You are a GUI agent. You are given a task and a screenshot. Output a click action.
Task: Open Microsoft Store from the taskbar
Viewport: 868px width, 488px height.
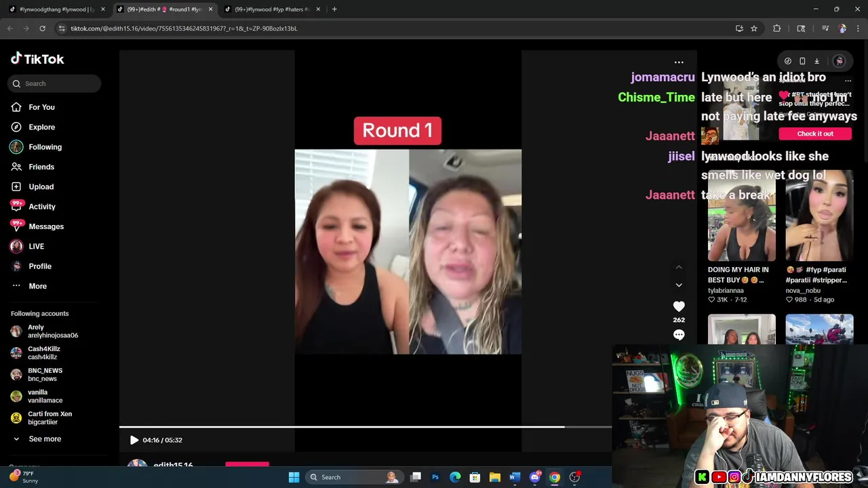coord(475,477)
